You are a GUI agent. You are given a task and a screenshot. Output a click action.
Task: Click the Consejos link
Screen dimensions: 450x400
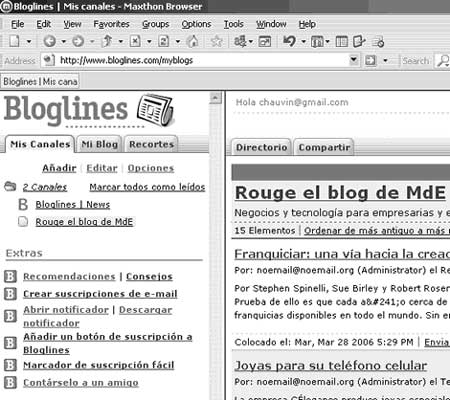pos(149,276)
